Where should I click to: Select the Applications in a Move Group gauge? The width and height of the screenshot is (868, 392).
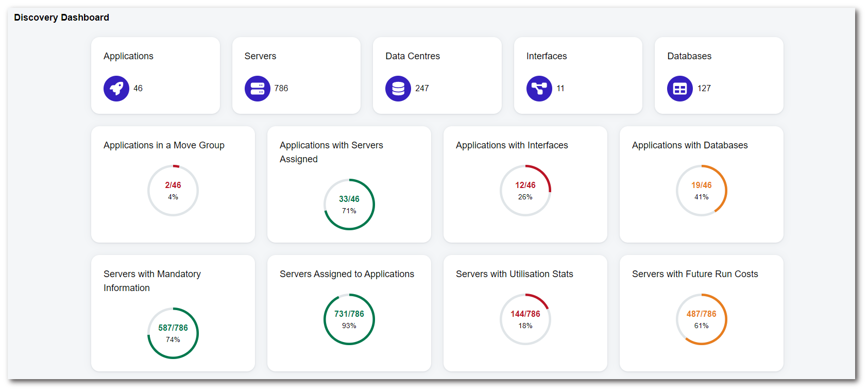click(x=173, y=191)
